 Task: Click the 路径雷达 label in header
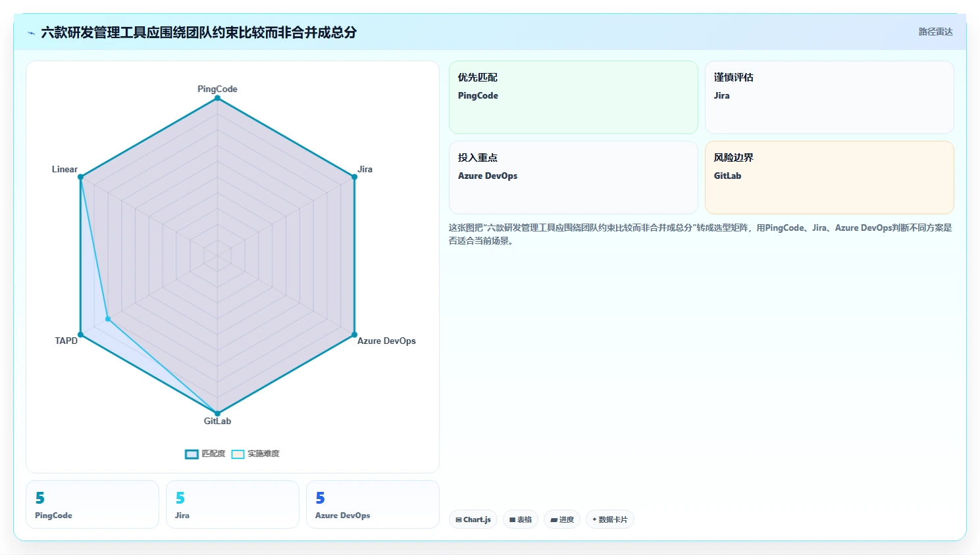935,32
